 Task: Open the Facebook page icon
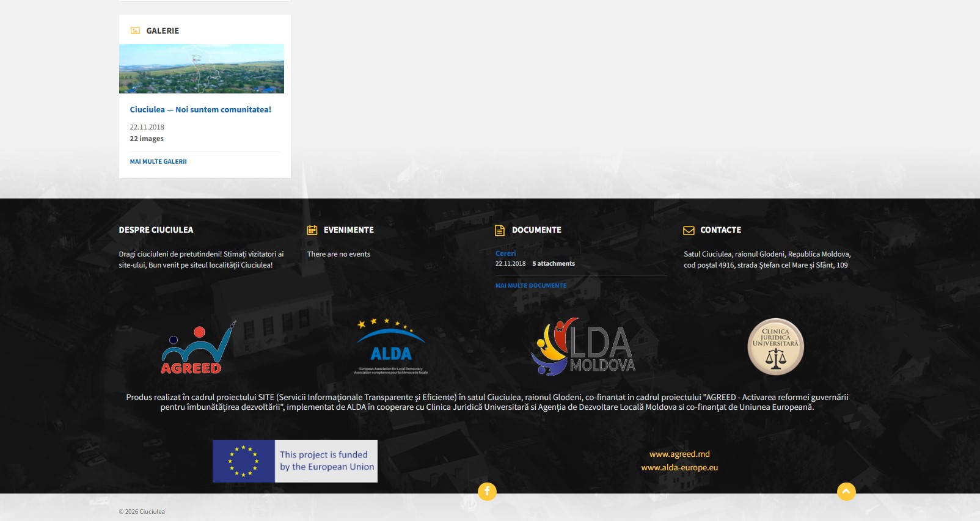[x=487, y=491]
